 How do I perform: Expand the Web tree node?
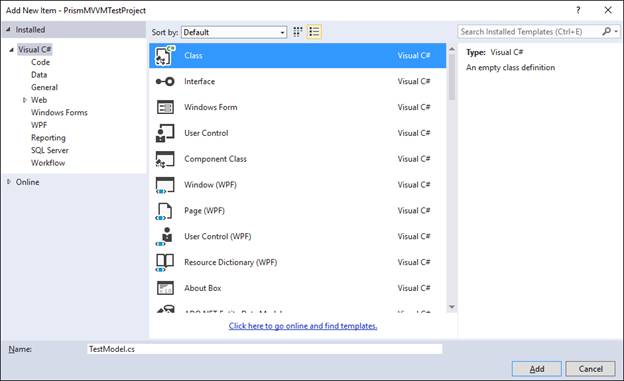tap(25, 100)
